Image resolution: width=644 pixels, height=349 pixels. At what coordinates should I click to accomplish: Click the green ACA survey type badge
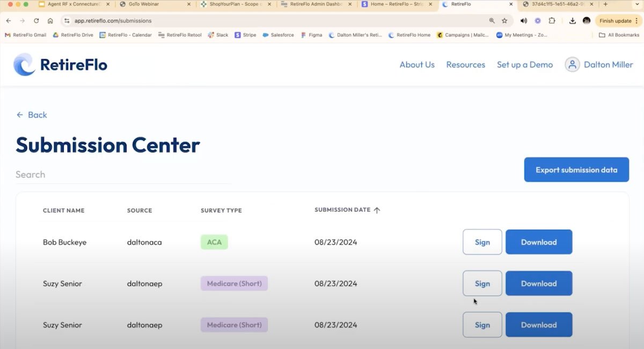(214, 242)
